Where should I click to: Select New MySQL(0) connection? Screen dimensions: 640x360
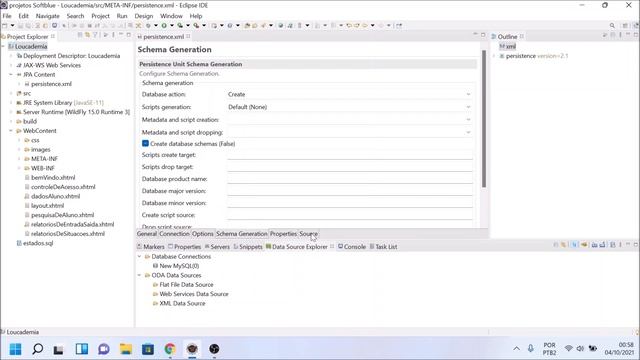176,266
